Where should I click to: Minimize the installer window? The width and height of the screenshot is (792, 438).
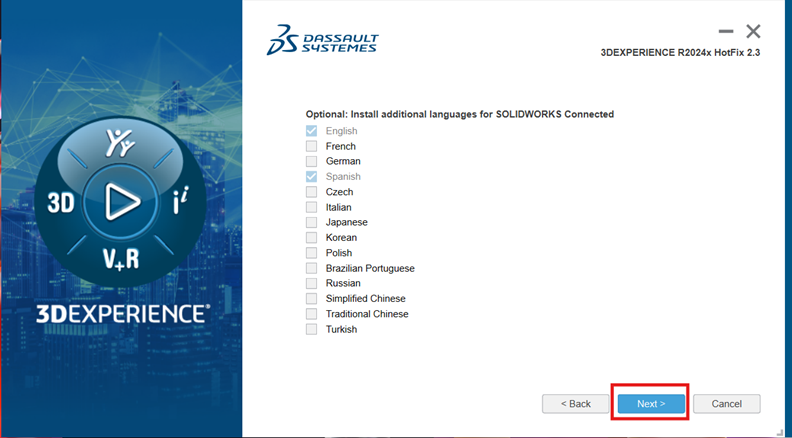[x=726, y=31]
